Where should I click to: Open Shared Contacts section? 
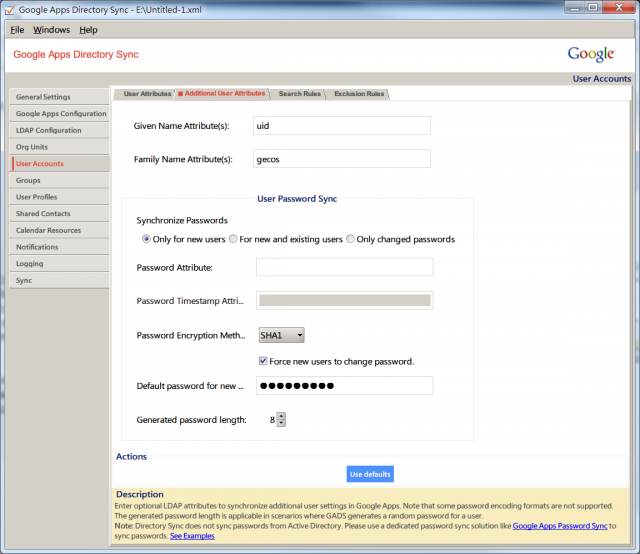60,214
